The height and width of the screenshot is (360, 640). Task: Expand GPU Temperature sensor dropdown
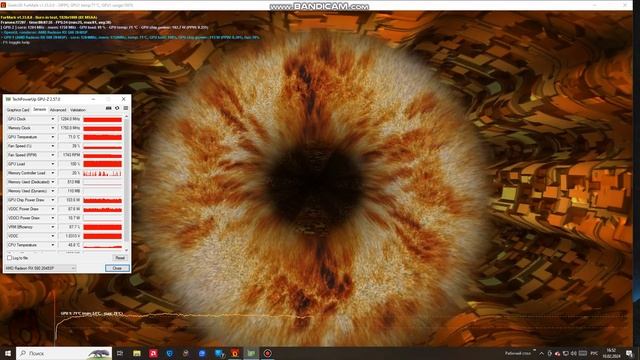53,137
